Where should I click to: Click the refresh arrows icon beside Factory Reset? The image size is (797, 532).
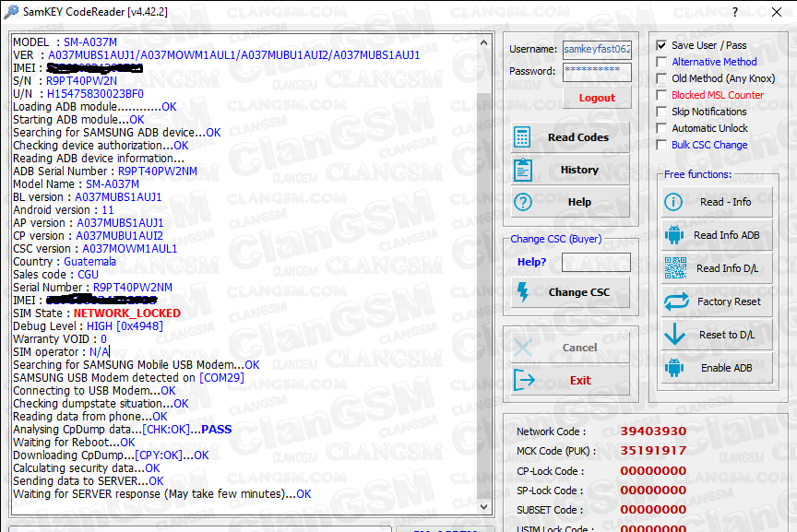tap(676, 301)
